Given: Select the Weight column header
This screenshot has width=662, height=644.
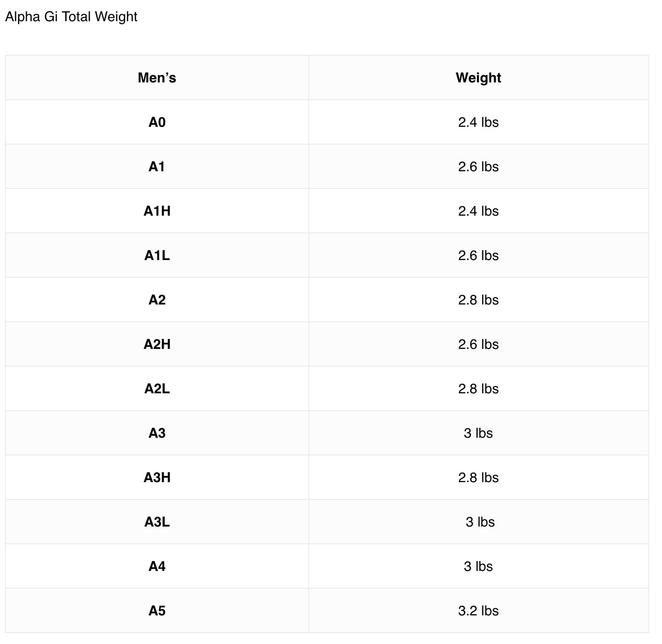Looking at the screenshot, I should (x=478, y=77).
